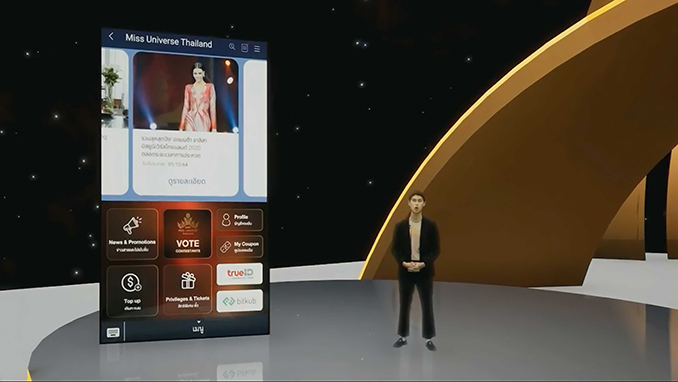
Task: Click the small arrow above menu label
Action: point(198,322)
